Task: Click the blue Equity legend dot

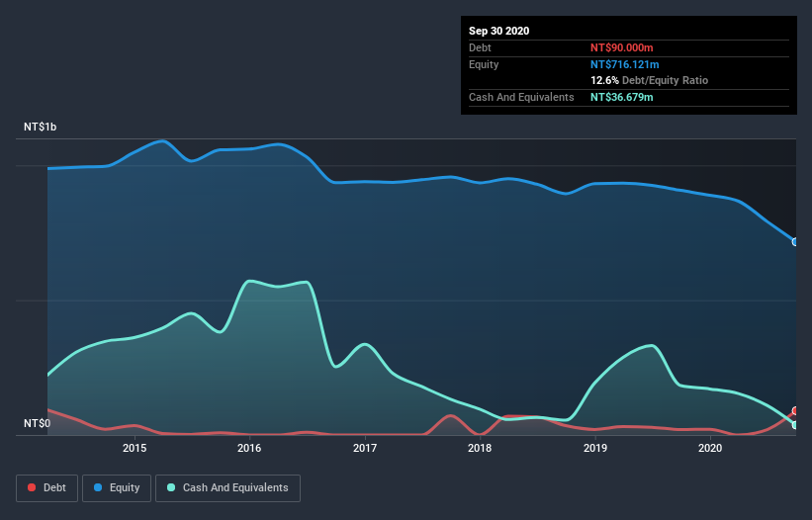Action: [x=98, y=487]
